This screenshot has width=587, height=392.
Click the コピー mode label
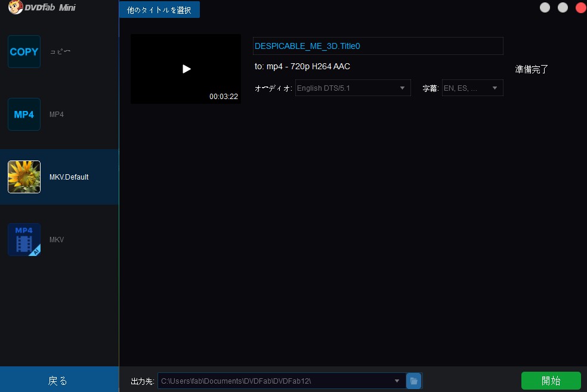coord(60,52)
